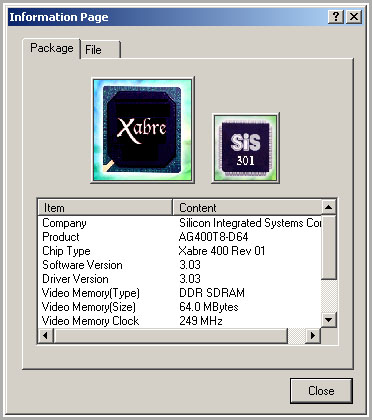Select the Video Memory(Size) row
372x420 pixels.
point(180,307)
